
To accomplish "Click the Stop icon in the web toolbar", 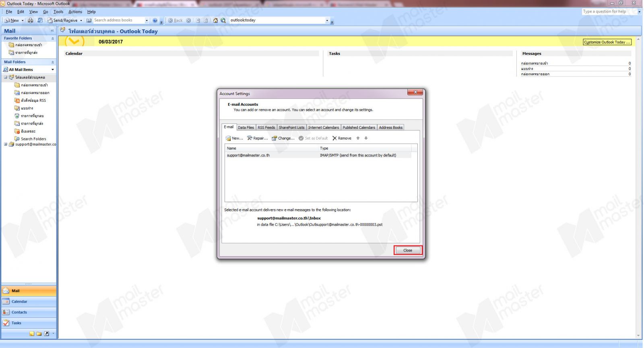I will [x=198, y=20].
